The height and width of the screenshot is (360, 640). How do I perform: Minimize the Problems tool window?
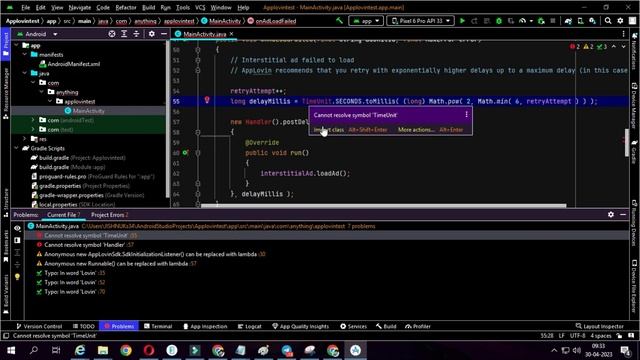[x=623, y=214]
